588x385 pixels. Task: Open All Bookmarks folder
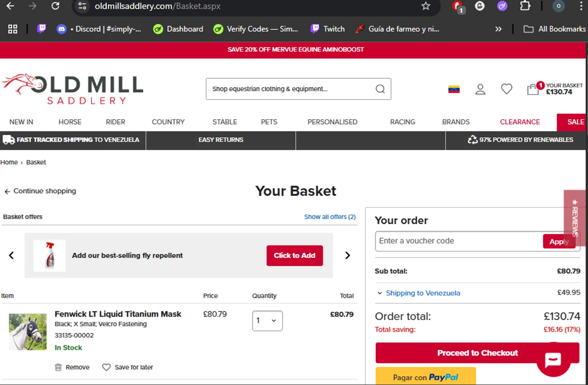point(554,29)
